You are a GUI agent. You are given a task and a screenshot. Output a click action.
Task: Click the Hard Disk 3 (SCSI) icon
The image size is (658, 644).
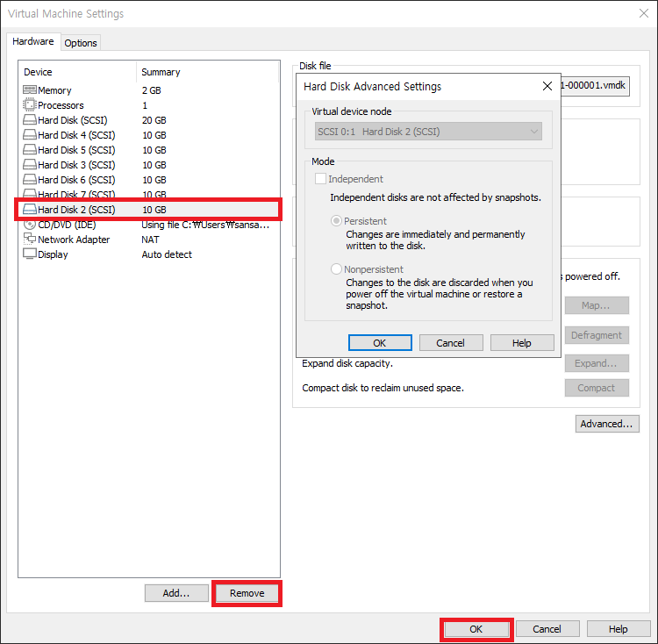pyautogui.click(x=29, y=164)
